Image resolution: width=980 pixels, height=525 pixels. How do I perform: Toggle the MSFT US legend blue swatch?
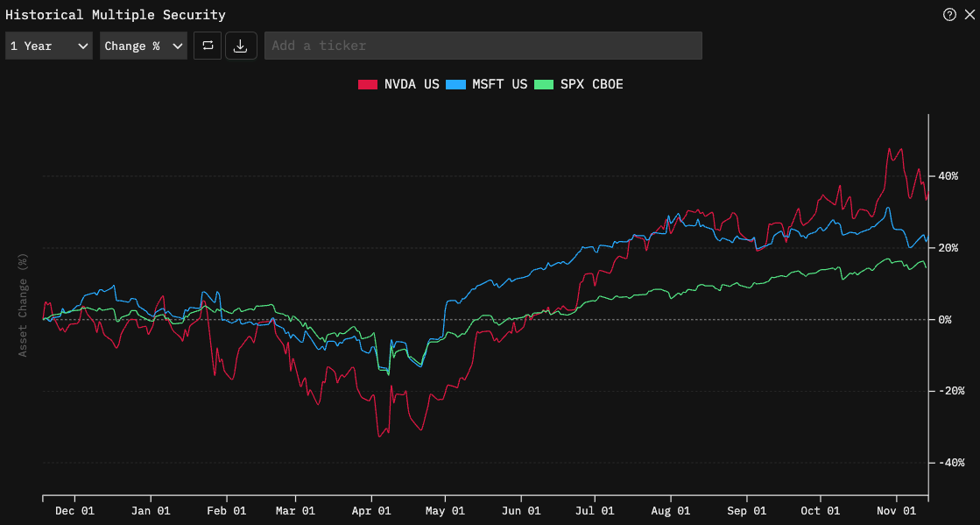pos(456,84)
